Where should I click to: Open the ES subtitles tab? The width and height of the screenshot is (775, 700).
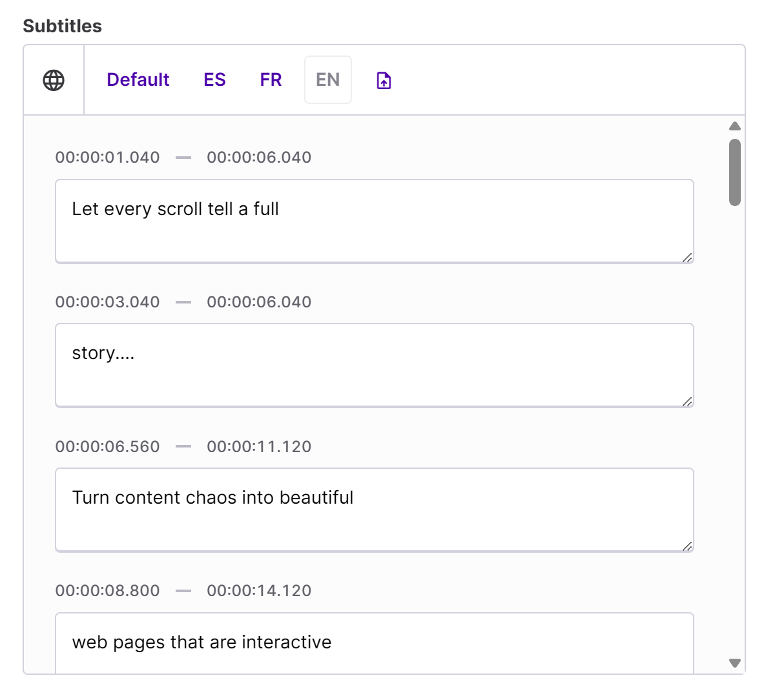214,79
